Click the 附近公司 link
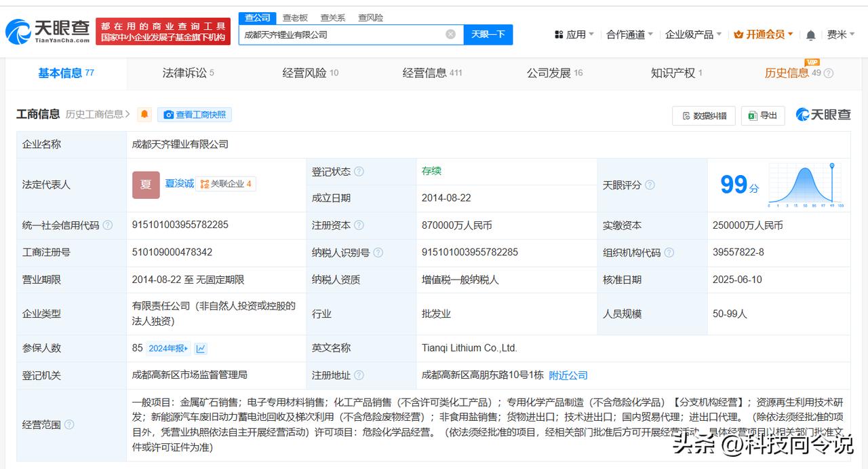 tap(568, 375)
